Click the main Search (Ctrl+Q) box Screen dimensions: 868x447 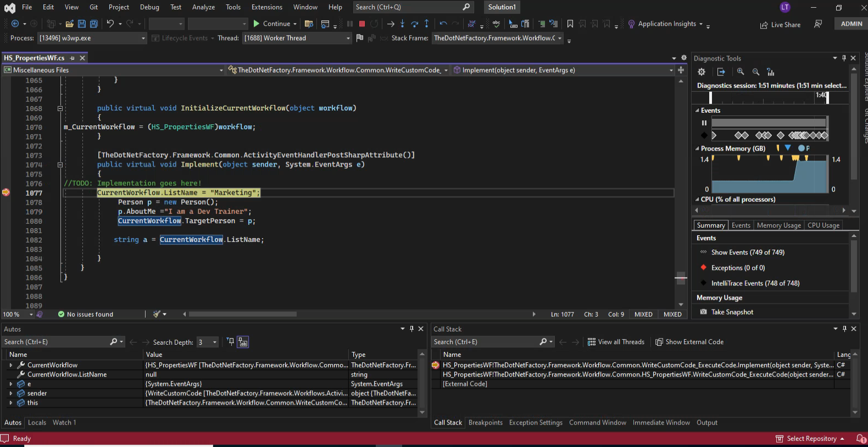pos(413,7)
